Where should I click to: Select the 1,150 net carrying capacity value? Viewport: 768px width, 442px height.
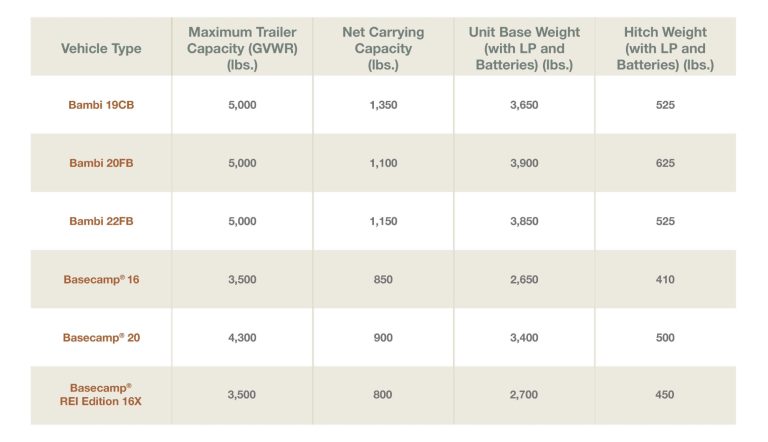(383, 221)
